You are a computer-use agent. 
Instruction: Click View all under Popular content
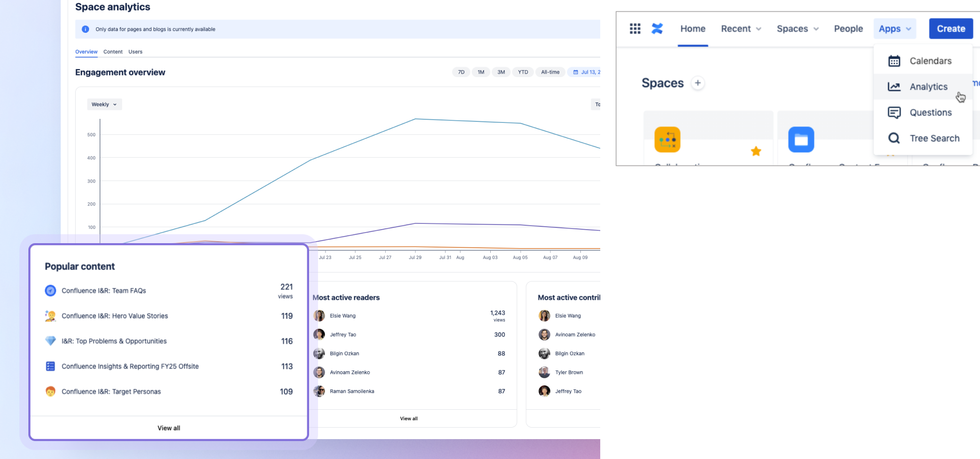[x=169, y=428]
